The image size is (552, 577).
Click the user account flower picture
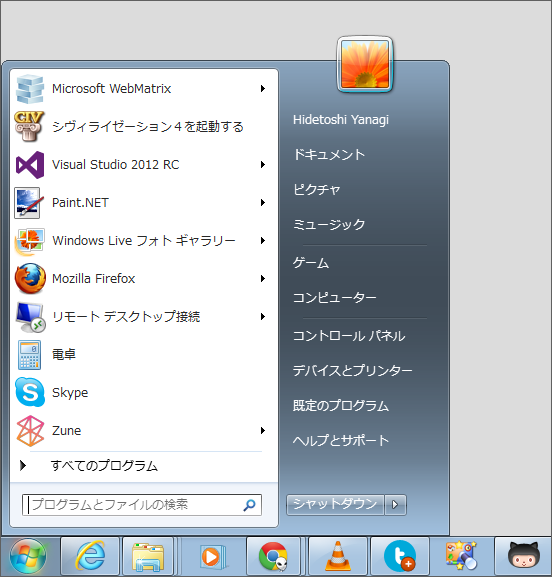[365, 64]
